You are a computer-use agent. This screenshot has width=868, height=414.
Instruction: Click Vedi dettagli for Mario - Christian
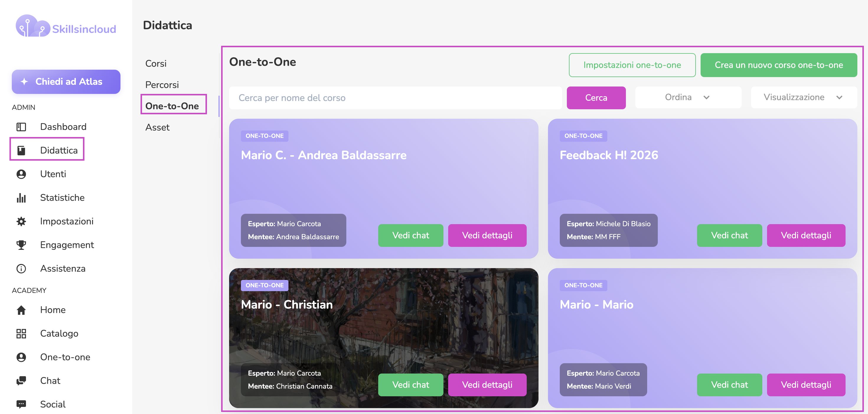point(487,385)
